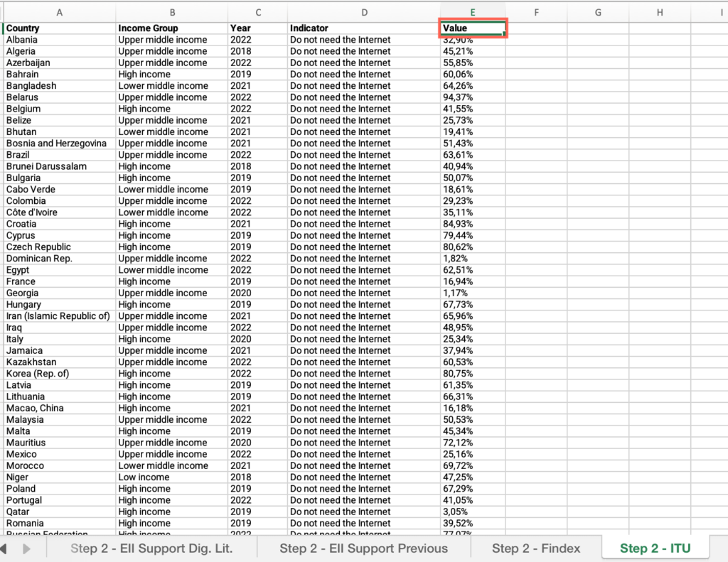Viewport: 728px width, 562px height.
Task: Select column A header
Action: (x=60, y=13)
